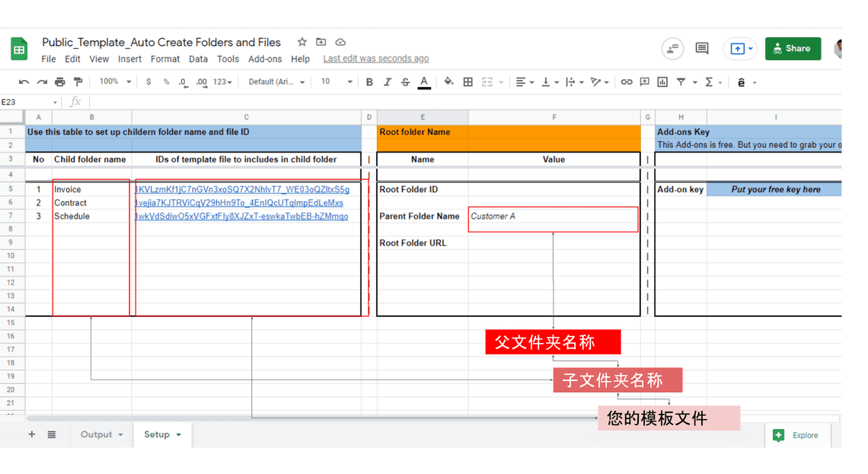Expand the zoom 100% dropdown
Screen dimensions: 868x474
116,82
